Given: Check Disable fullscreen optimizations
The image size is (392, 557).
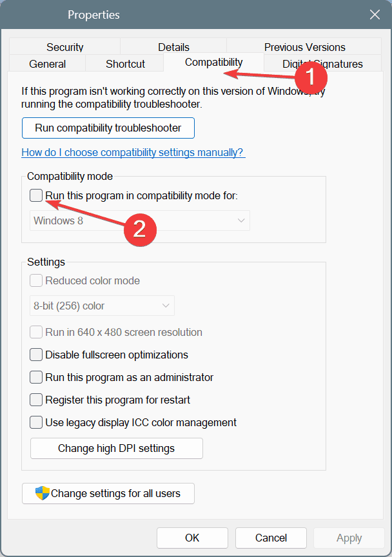Looking at the screenshot, I should tap(36, 355).
